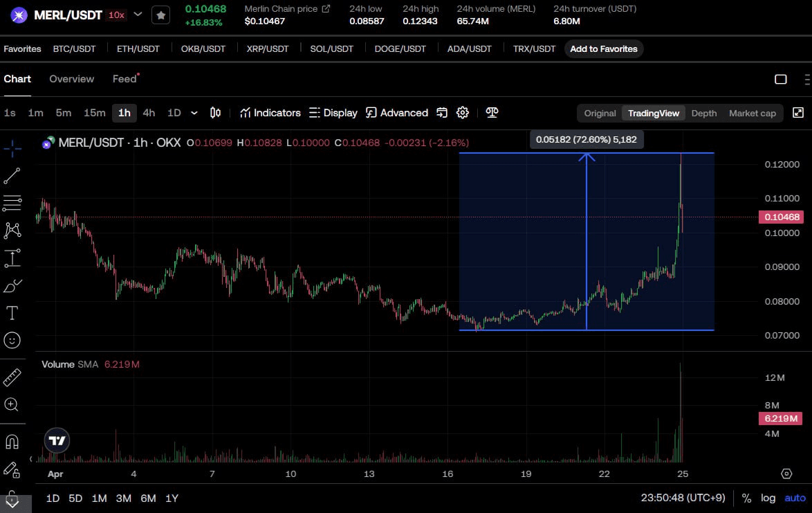Select the 5m timeframe
The width and height of the screenshot is (812, 513).
pos(64,113)
